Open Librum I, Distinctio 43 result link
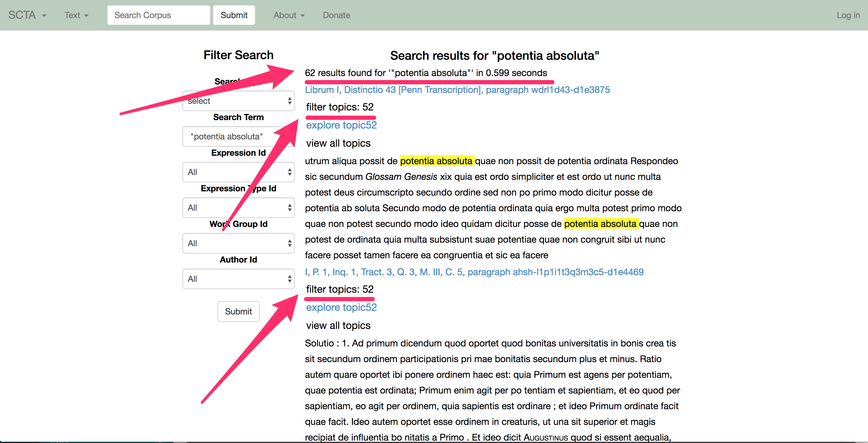Viewport: 868px width, 443px height. point(457,90)
